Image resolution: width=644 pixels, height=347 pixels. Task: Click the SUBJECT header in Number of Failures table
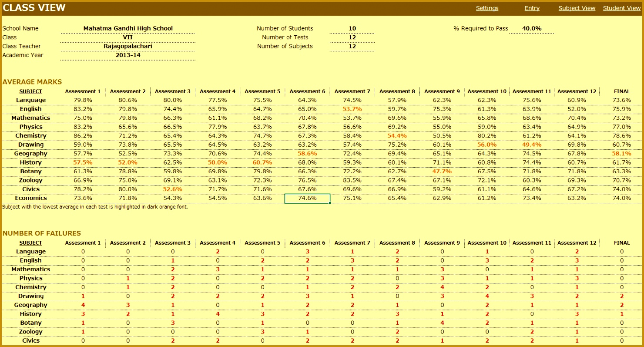pos(30,243)
